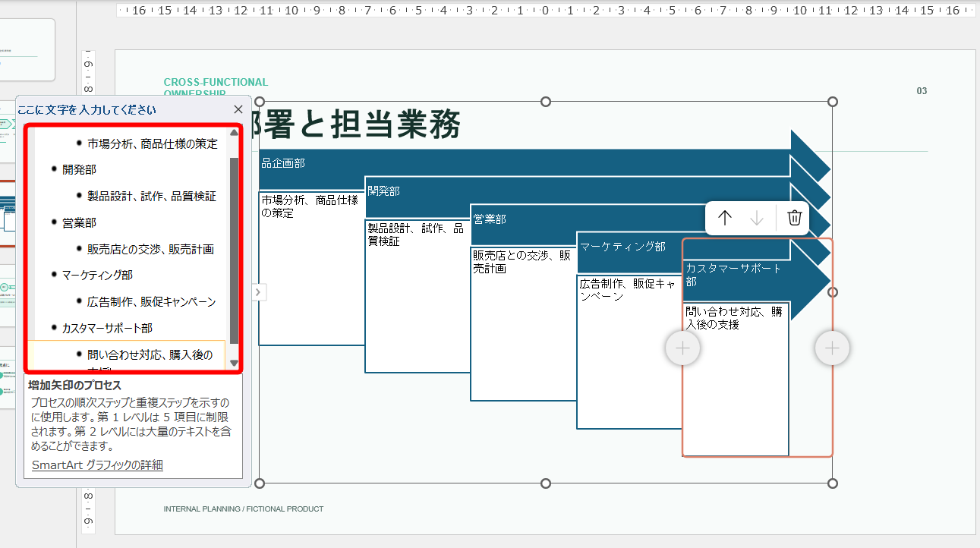Viewport: 980px width, 548px height.
Task: Click the text pane vertical scrollbar thumb
Action: (234, 250)
